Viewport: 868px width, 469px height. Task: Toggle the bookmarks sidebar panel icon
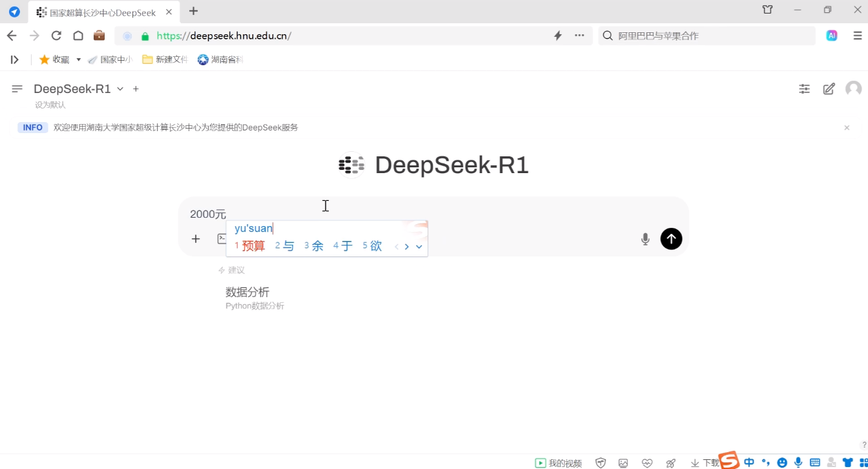tap(14, 59)
